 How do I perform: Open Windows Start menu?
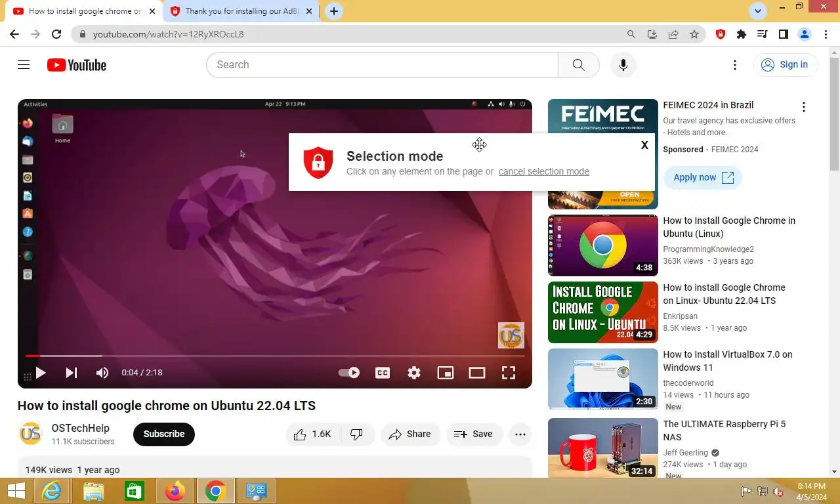click(x=16, y=491)
